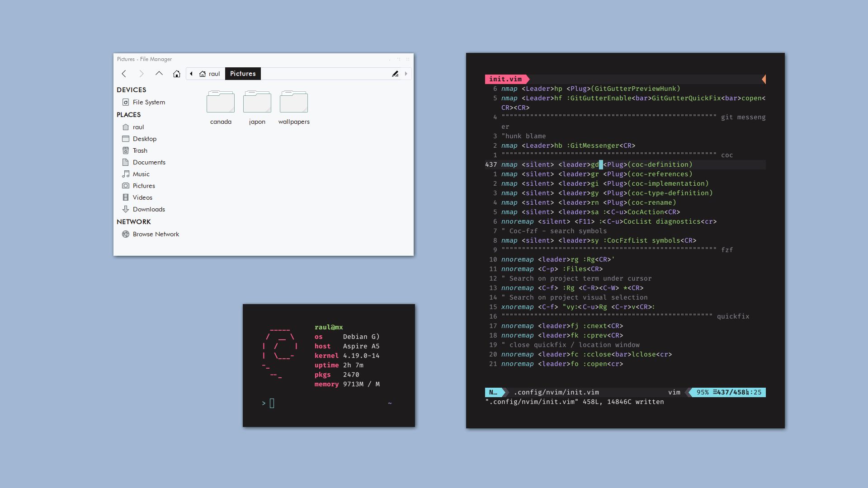
Task: Select the Music note sidebar icon
Action: [126, 174]
